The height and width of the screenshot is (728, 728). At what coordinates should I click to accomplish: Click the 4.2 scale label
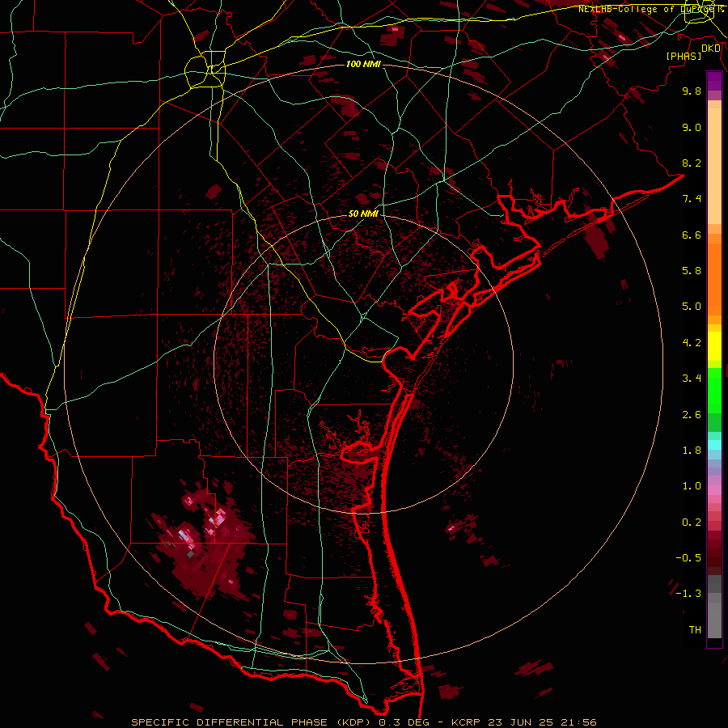pos(692,343)
